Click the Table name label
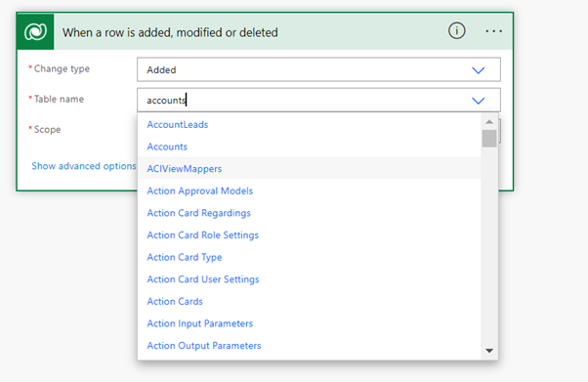Screen dimensions: 588x382 59,99
